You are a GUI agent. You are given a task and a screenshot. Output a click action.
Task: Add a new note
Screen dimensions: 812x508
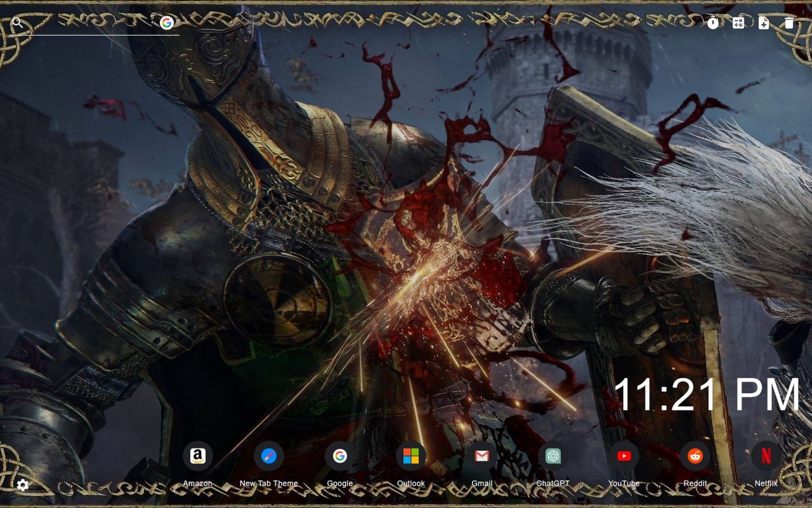pyautogui.click(x=764, y=23)
